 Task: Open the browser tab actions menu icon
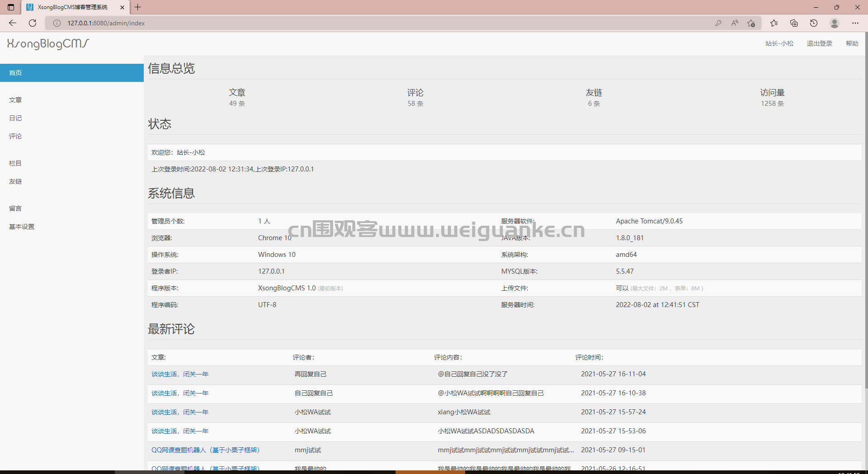11,7
